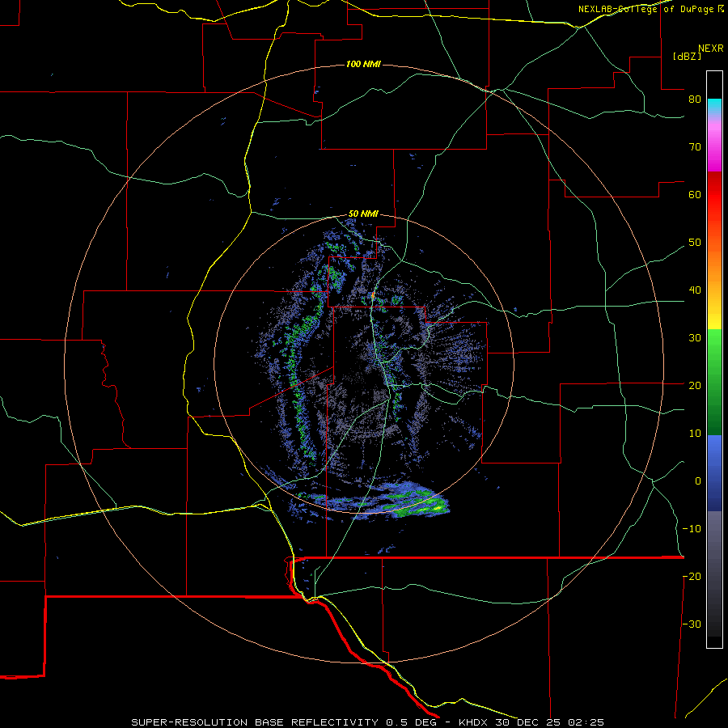The image size is (728, 728).
Task: Click the -20 value on dBZ scale
Action: click(x=692, y=577)
